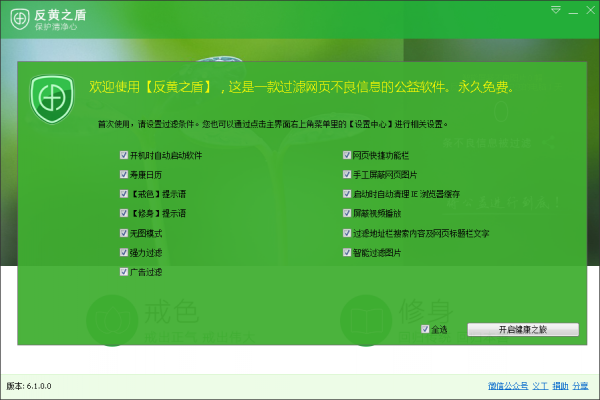Viewport: 600px width, 400px height.
Task: Uncheck 无图模式 option
Action: [124, 233]
